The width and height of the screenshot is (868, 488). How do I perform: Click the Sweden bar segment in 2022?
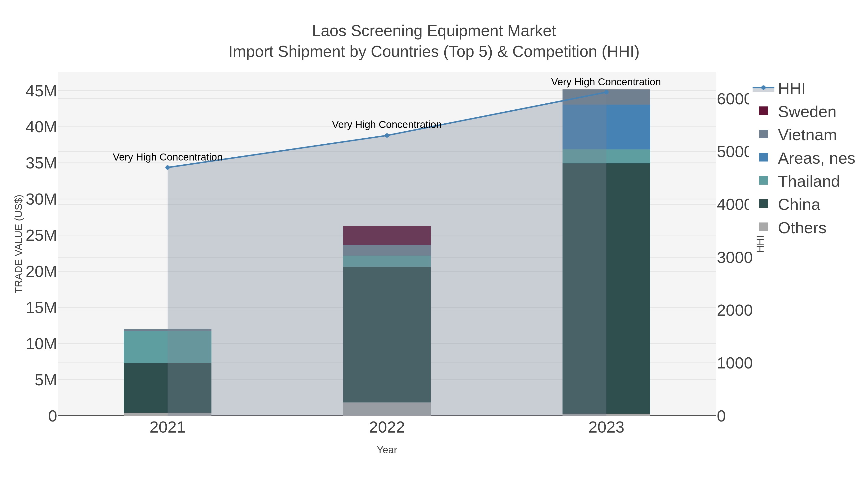coord(387,235)
